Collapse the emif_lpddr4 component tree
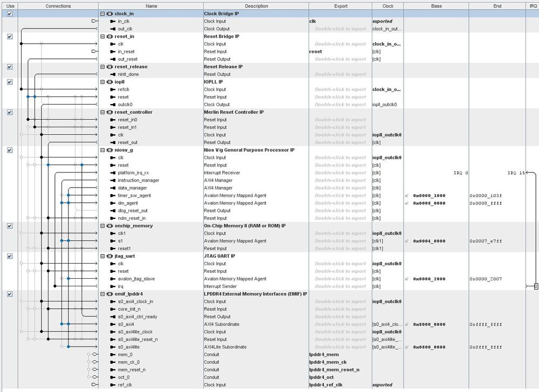The image size is (539, 392). pyautogui.click(x=103, y=294)
